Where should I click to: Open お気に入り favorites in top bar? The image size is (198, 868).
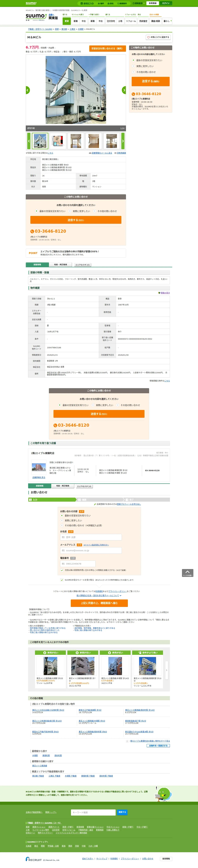coord(87,3)
